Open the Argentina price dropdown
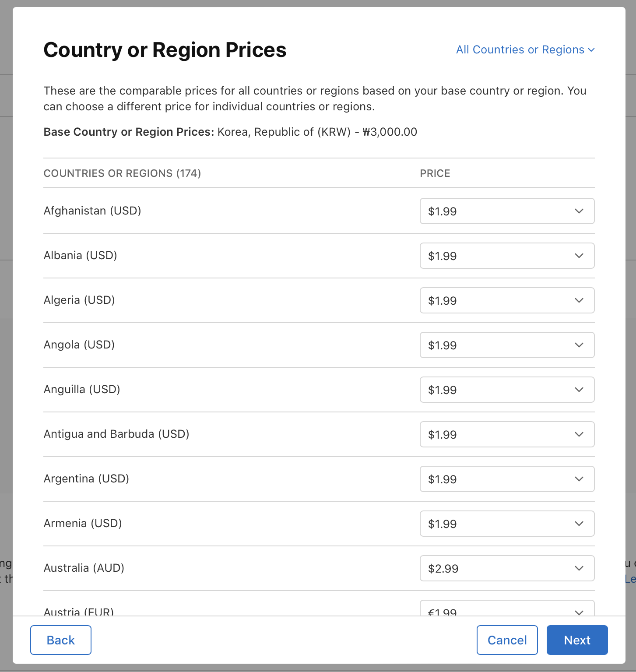This screenshot has height=672, width=636. [506, 479]
